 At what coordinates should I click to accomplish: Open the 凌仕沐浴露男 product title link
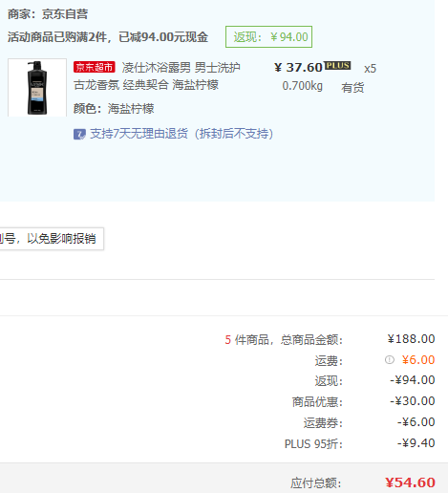(x=157, y=76)
